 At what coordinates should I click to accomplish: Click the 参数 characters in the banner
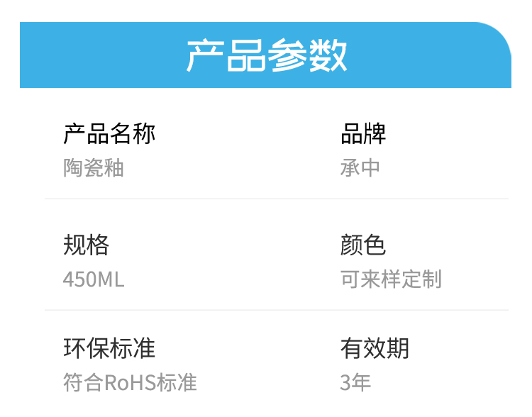point(307,55)
